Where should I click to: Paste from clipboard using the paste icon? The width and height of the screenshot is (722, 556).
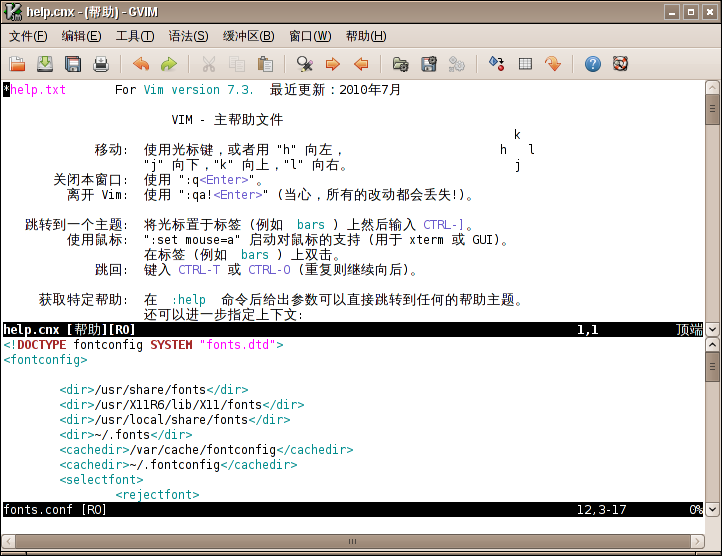265,64
